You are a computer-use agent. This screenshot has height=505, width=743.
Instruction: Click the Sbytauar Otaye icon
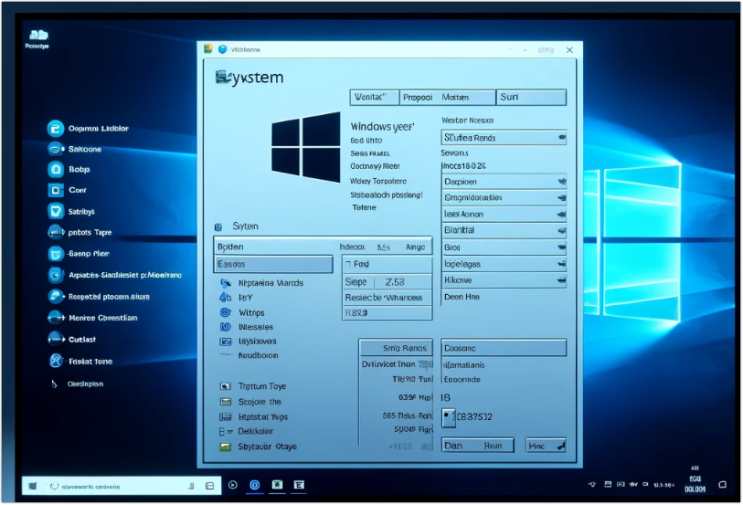[x=225, y=446]
